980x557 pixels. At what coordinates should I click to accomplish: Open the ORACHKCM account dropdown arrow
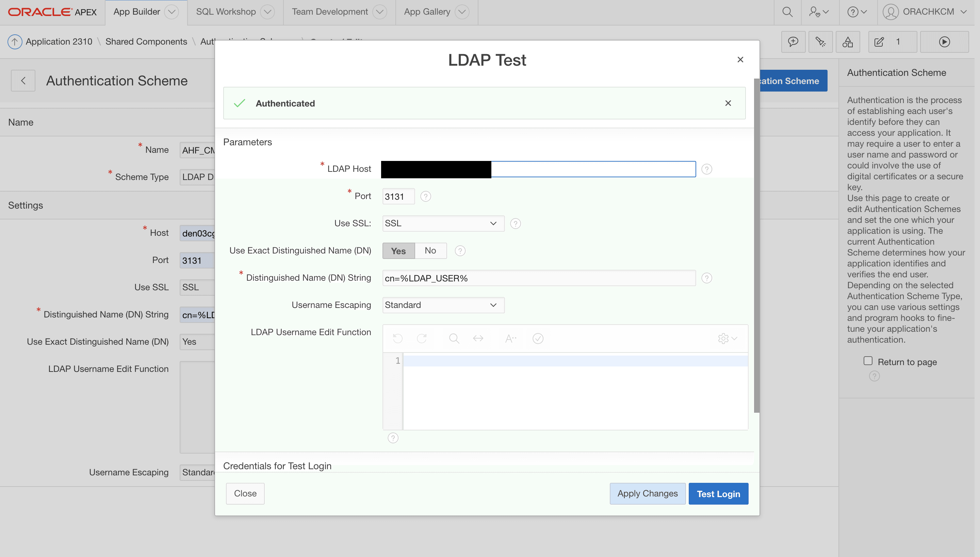[963, 12]
